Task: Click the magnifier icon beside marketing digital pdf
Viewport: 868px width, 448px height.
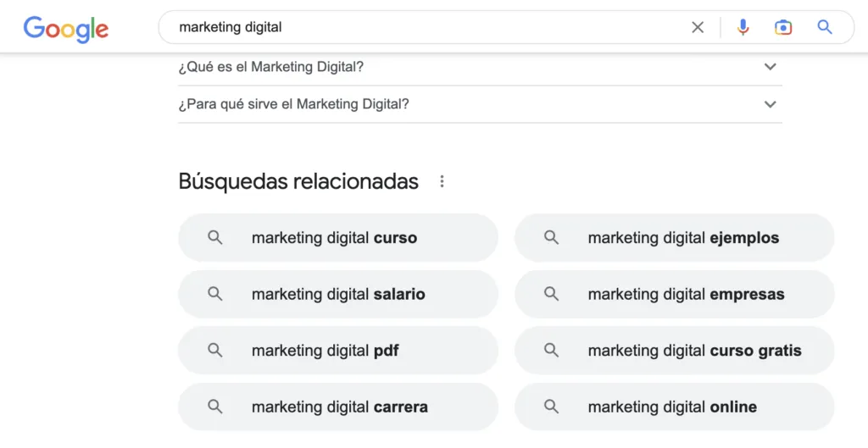Action: pyautogui.click(x=214, y=350)
